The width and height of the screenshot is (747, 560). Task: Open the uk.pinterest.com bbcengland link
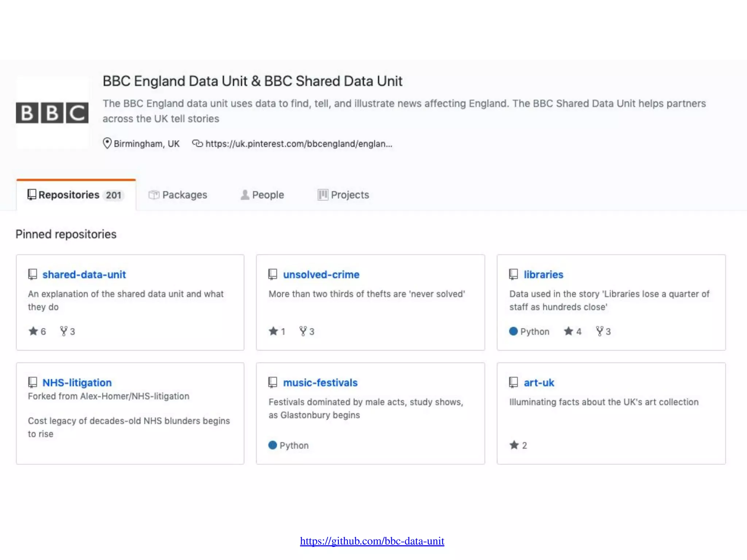click(x=299, y=144)
